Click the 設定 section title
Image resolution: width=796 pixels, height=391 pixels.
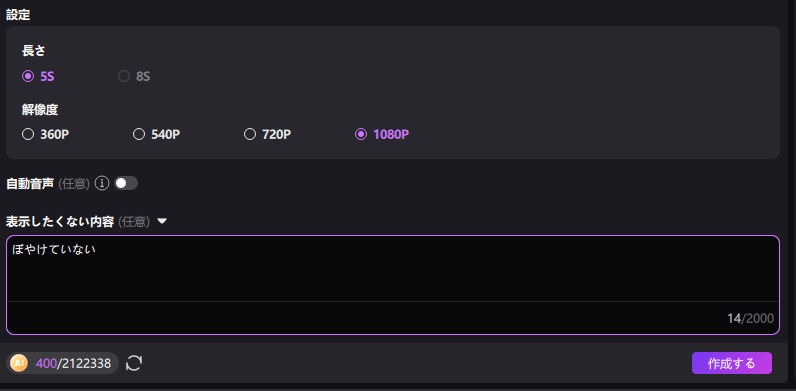click(18, 15)
